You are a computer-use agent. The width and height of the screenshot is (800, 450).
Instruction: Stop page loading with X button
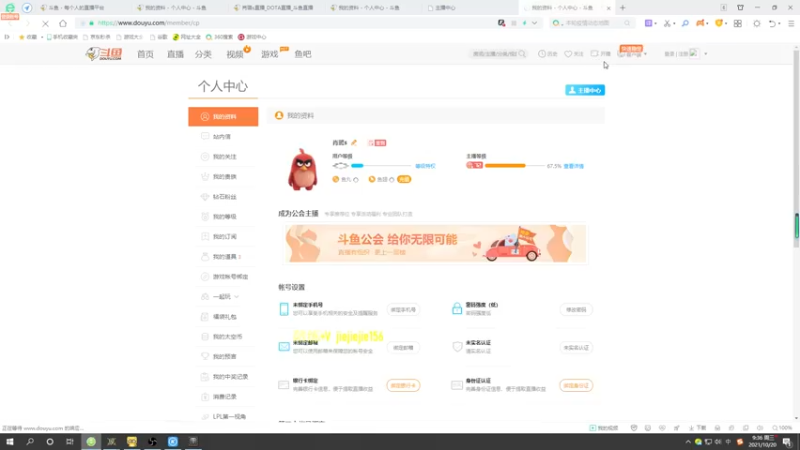45,23
